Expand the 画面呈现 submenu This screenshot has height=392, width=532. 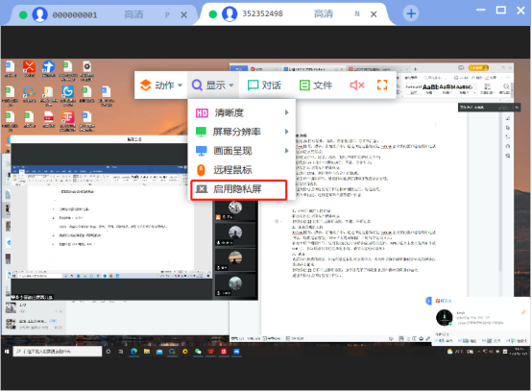(x=242, y=151)
